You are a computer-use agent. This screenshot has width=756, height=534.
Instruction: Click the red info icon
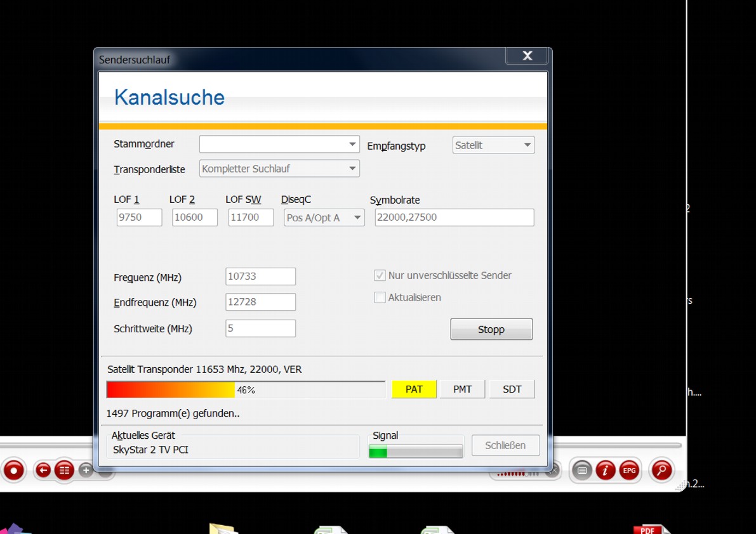(605, 471)
